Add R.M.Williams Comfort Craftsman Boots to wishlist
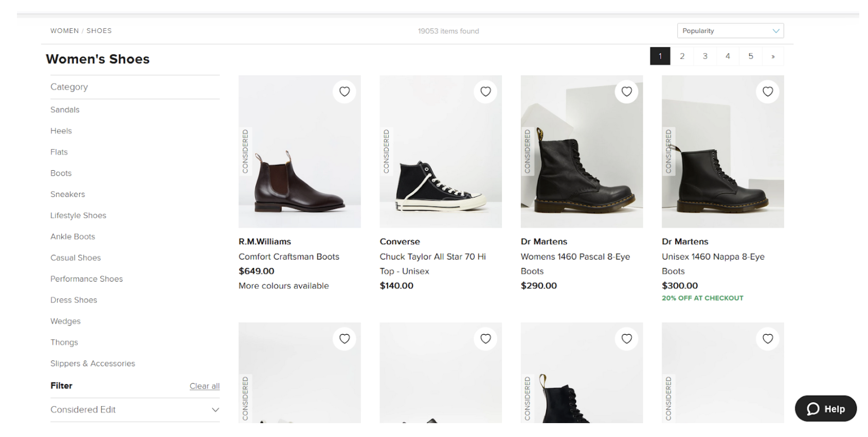868x437 pixels. pyautogui.click(x=345, y=92)
